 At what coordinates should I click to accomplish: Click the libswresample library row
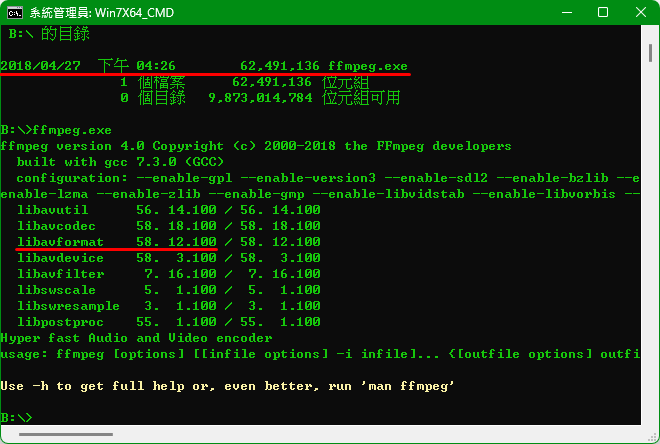pos(169,306)
